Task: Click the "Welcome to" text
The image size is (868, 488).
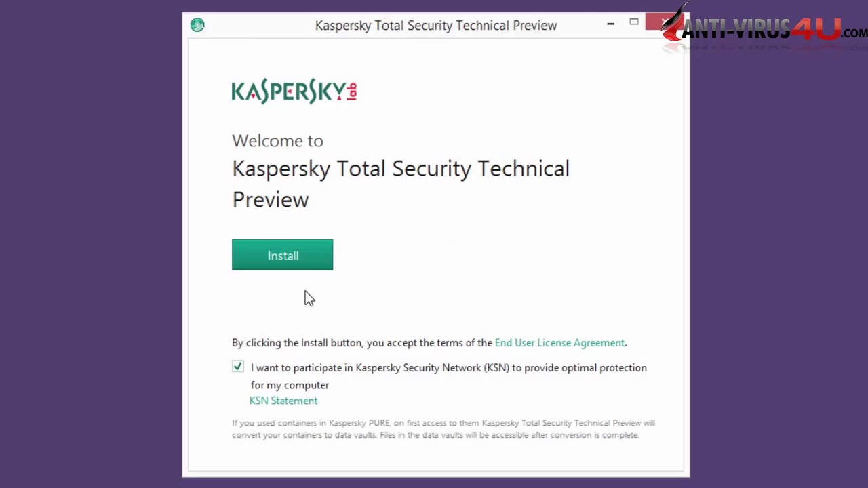Action: click(277, 141)
